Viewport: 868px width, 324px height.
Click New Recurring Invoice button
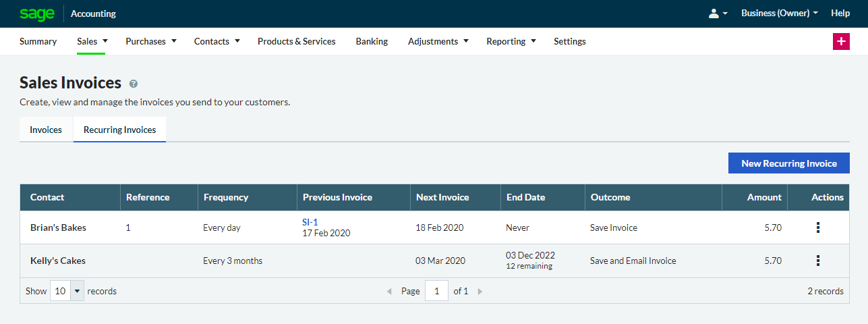pos(788,163)
